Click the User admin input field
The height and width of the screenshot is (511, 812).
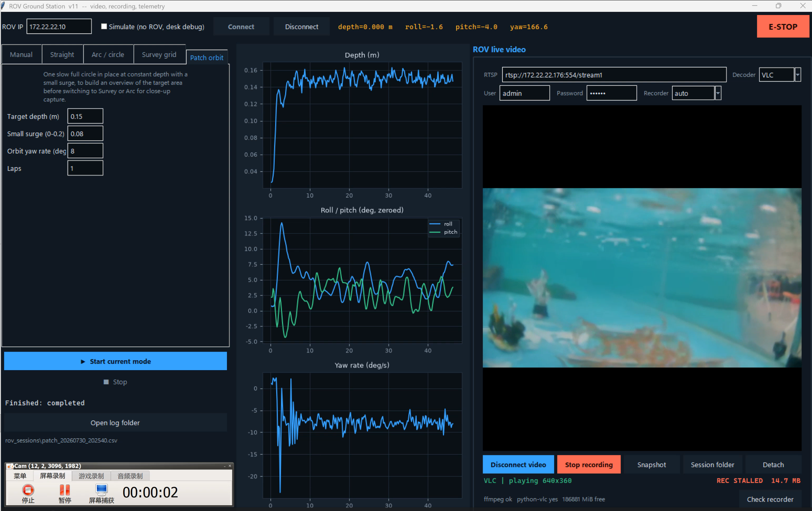(524, 93)
